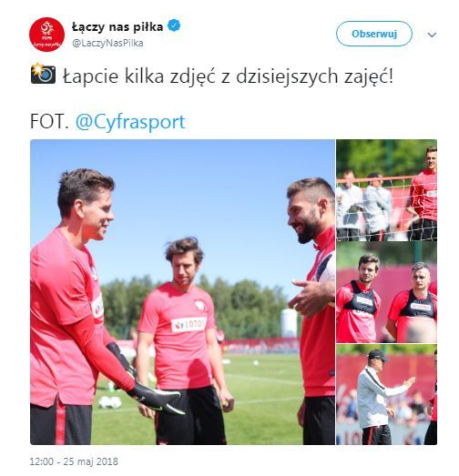This screenshot has height=476, width=459.
Task: Open the @LaczyNasPilka handle link
Action: tap(107, 44)
